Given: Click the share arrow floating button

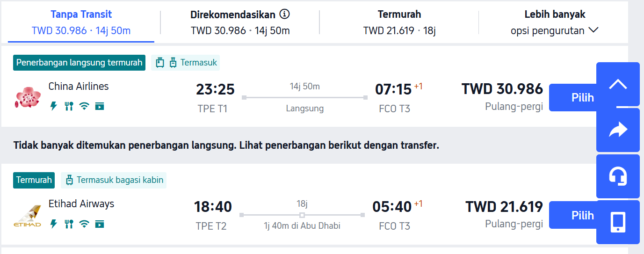Looking at the screenshot, I should 618,130.
